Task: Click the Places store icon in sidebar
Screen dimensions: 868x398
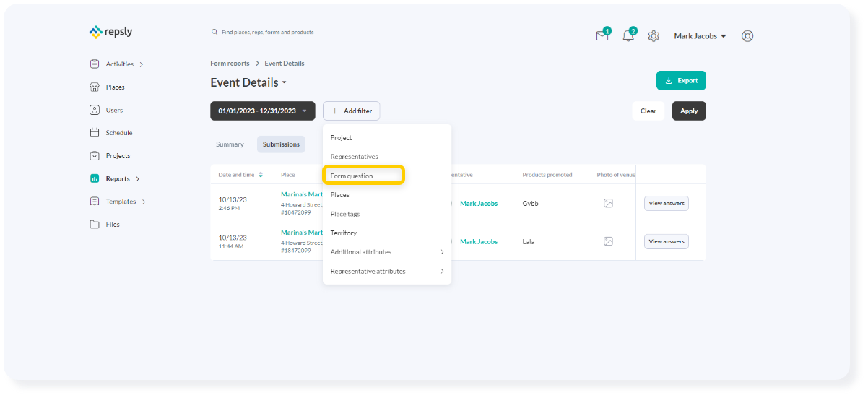Action: (x=95, y=87)
